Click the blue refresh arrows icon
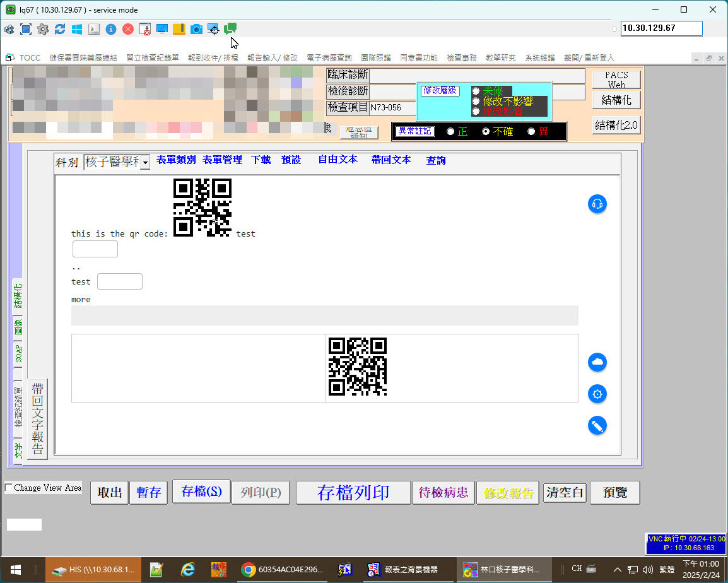Image resolution: width=728 pixels, height=583 pixels. 60,29
